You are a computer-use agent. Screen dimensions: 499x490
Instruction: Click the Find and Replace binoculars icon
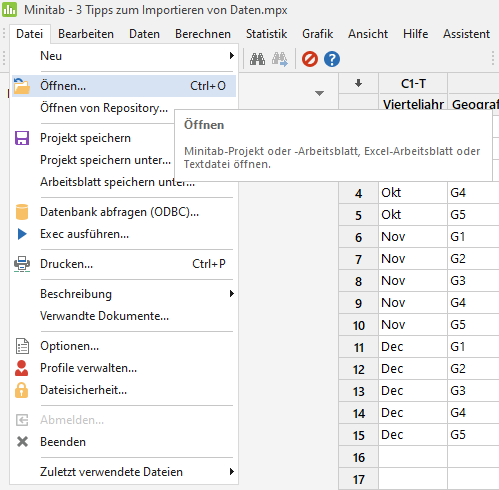[279, 59]
